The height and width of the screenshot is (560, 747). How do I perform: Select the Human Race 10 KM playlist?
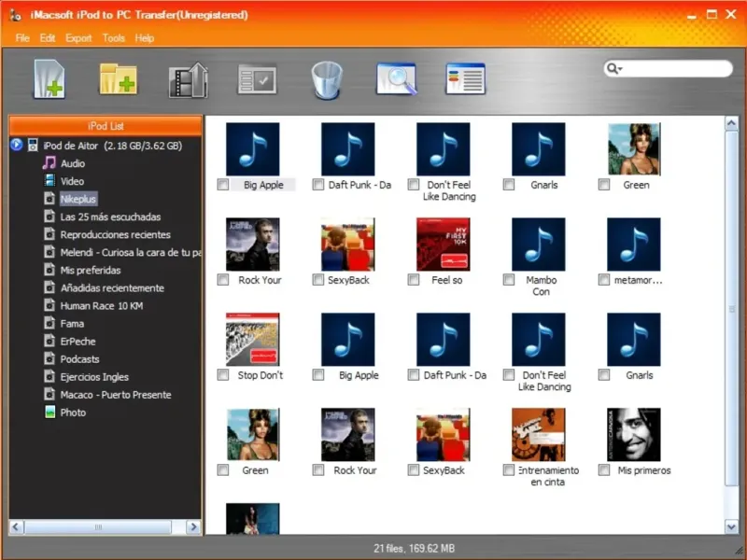(x=101, y=306)
